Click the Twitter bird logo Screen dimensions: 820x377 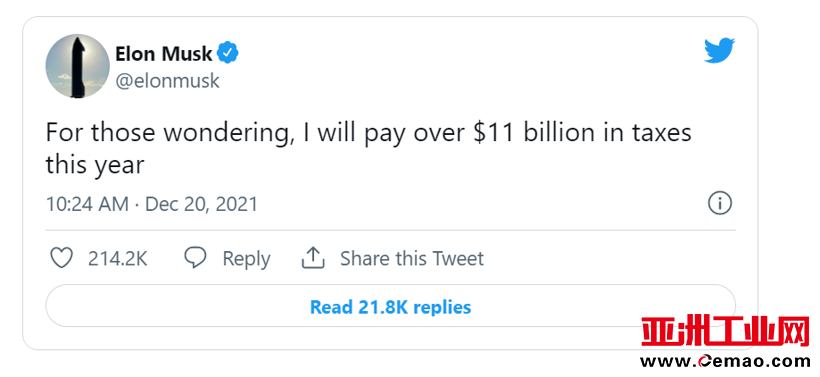(720, 51)
